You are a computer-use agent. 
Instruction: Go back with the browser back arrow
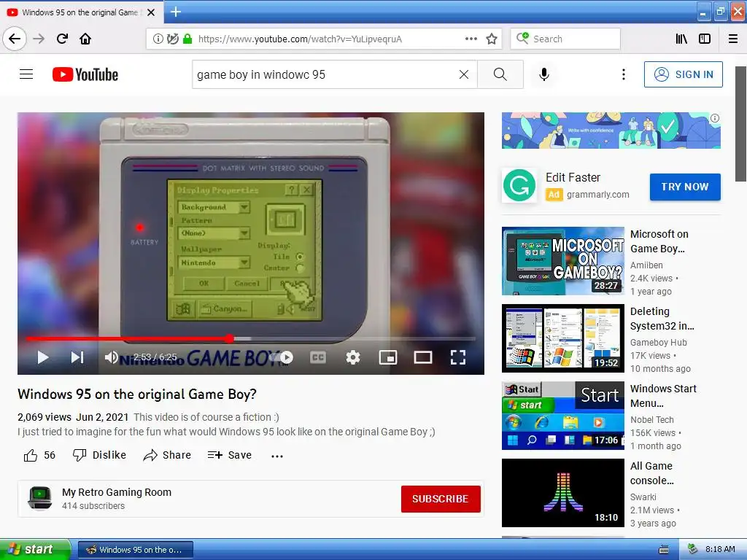coord(15,39)
